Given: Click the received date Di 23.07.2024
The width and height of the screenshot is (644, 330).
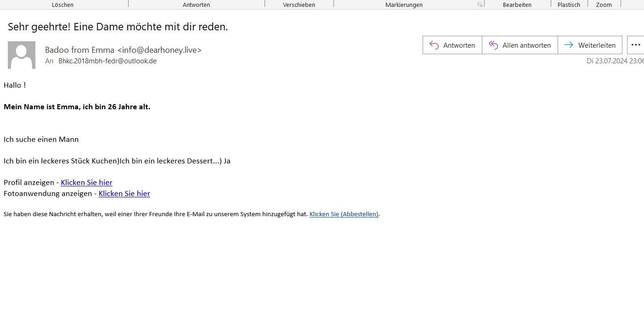Looking at the screenshot, I should tap(615, 61).
